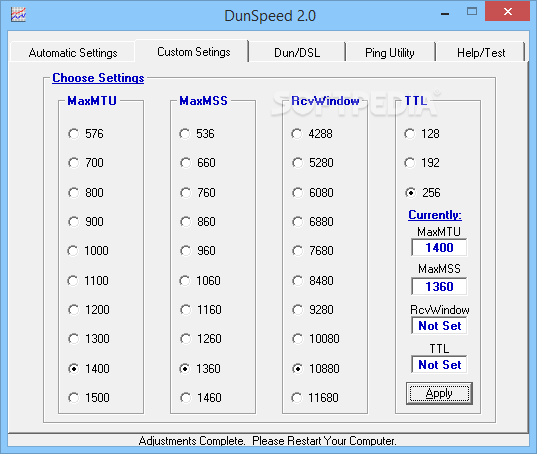Viewport: 537px width, 454px height.
Task: Set MaxMSS to 1160
Action: pos(201,310)
